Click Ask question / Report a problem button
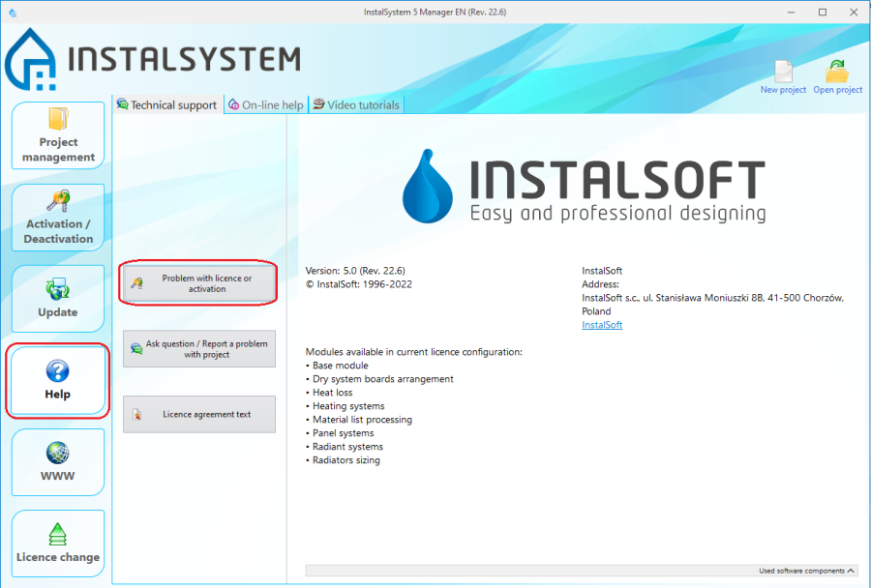Viewport: 871px width, 588px height. (198, 349)
